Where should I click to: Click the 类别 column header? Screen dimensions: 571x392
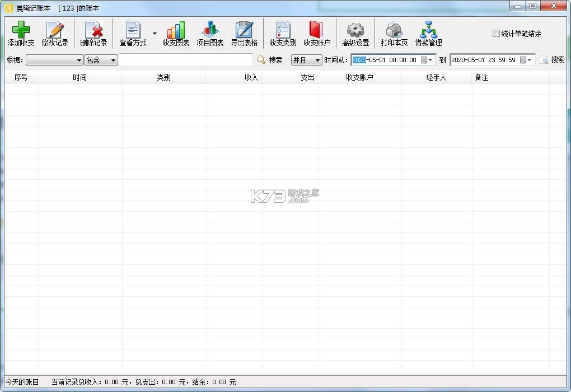(164, 77)
